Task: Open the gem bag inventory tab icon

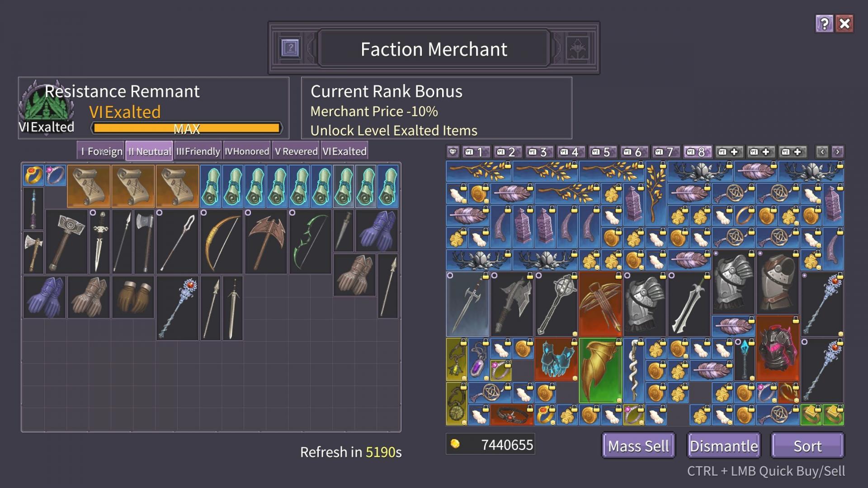Action: [453, 152]
